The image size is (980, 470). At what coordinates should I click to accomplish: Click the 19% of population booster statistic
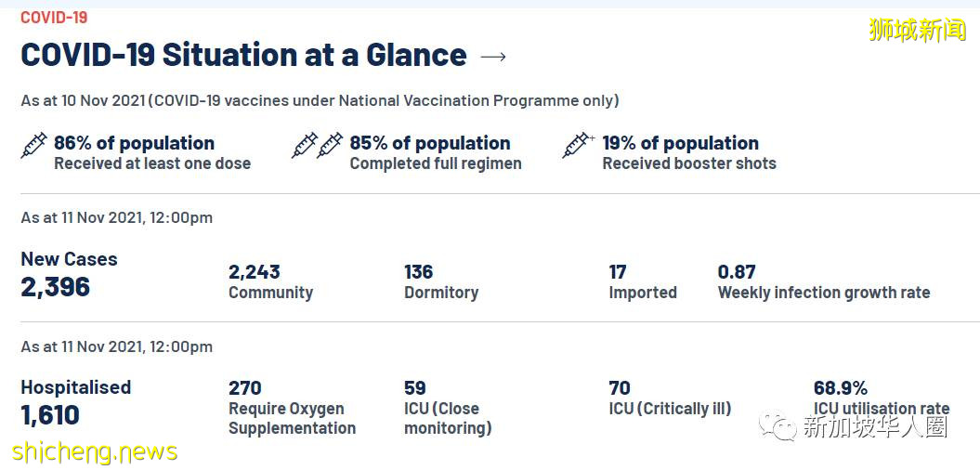(680, 143)
